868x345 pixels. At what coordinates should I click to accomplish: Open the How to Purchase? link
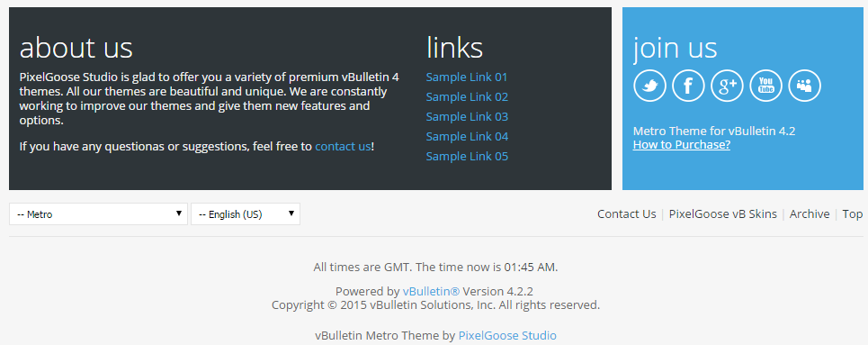click(682, 145)
